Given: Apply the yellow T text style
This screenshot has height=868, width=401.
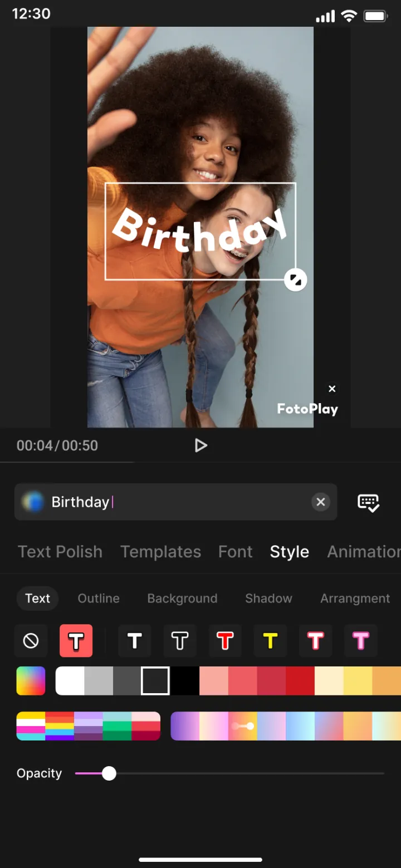Looking at the screenshot, I should 270,641.
